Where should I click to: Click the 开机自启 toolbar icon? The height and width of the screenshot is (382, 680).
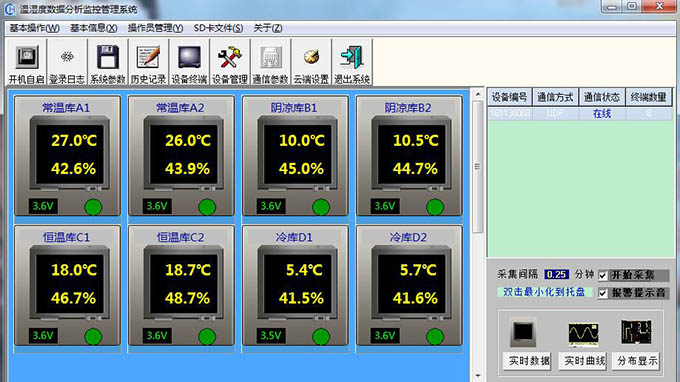tap(26, 62)
